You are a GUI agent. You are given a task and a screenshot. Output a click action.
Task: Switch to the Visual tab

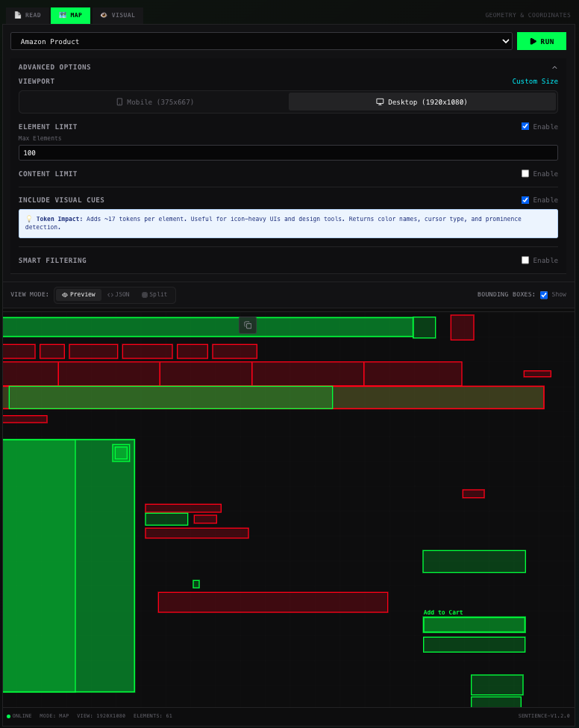[x=118, y=15]
